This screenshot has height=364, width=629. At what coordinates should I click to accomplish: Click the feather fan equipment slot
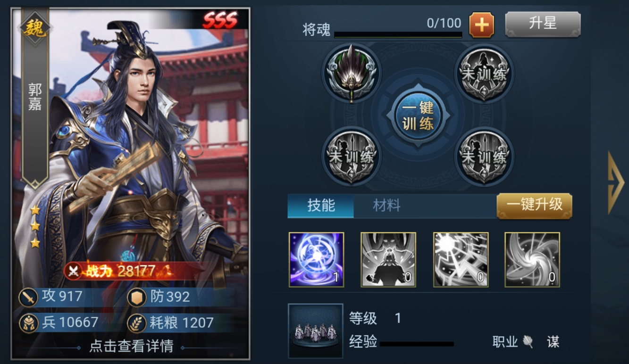[351, 73]
